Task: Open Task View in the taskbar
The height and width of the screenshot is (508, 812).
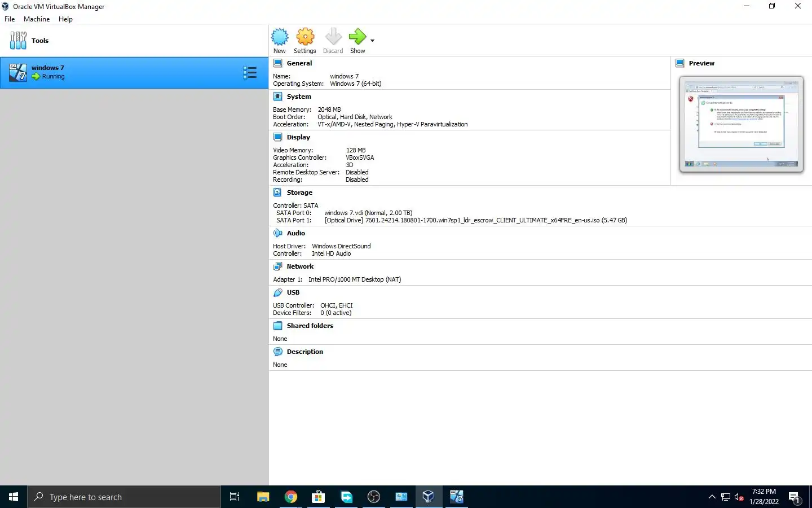Action: 235,497
